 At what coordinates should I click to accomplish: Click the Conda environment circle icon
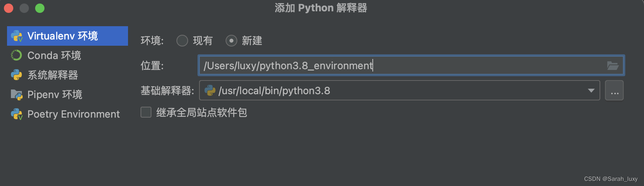coord(16,55)
